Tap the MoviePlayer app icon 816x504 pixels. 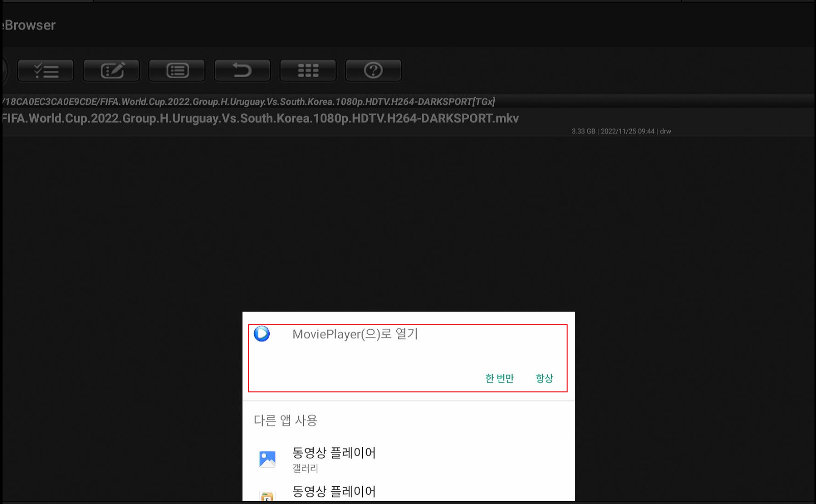click(x=262, y=334)
